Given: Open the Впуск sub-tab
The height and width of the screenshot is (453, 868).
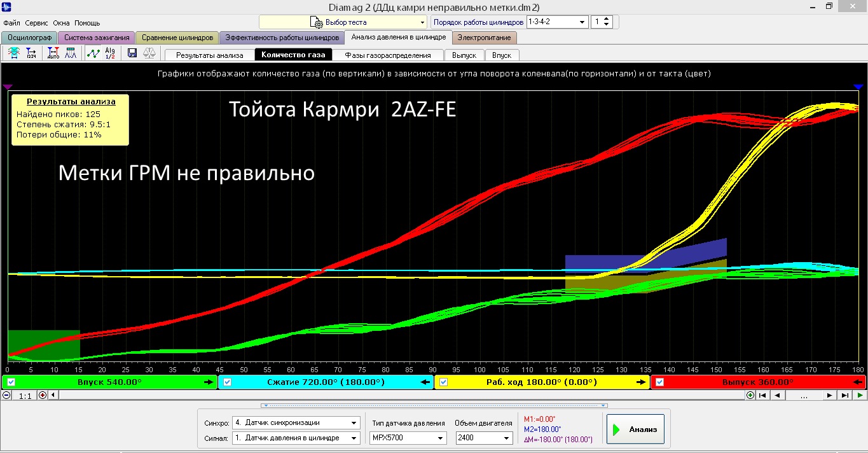Looking at the screenshot, I should (502, 55).
